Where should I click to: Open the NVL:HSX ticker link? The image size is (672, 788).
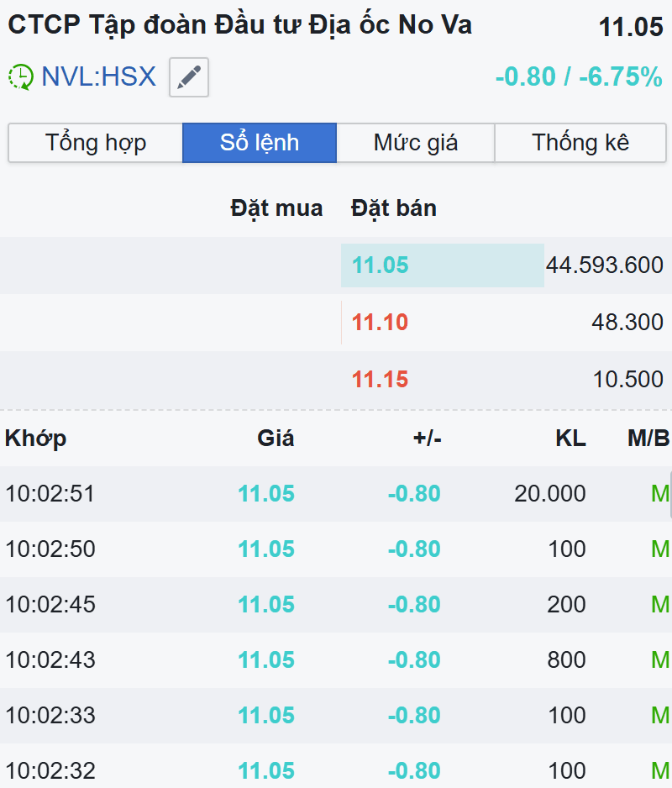(x=98, y=77)
